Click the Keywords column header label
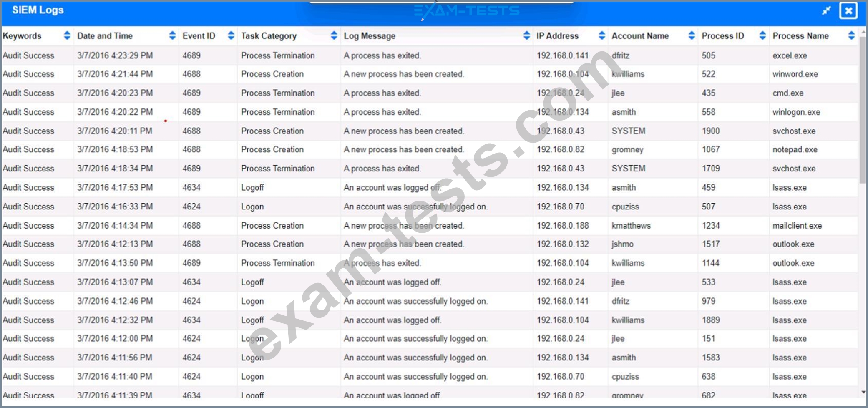868x408 pixels. pyautogui.click(x=22, y=36)
